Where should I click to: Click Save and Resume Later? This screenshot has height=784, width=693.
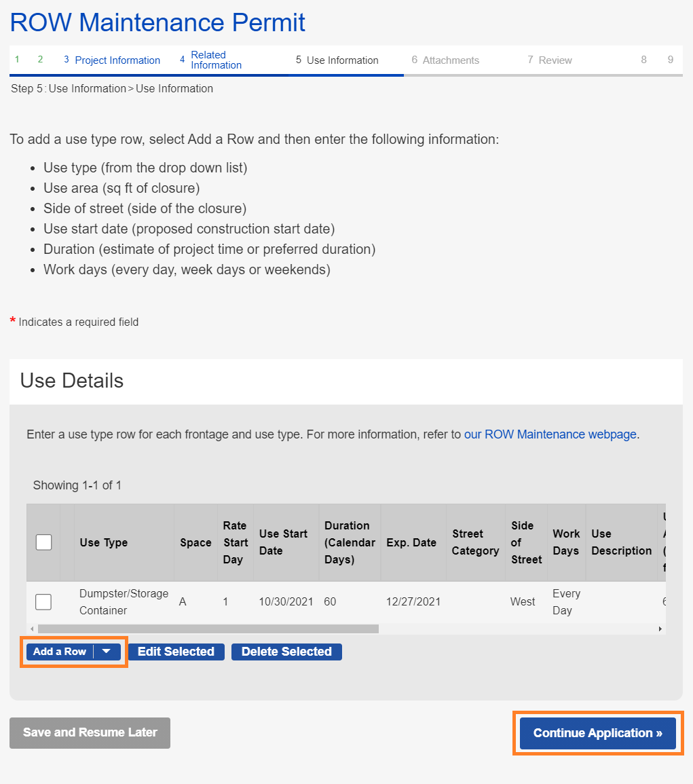click(x=90, y=733)
